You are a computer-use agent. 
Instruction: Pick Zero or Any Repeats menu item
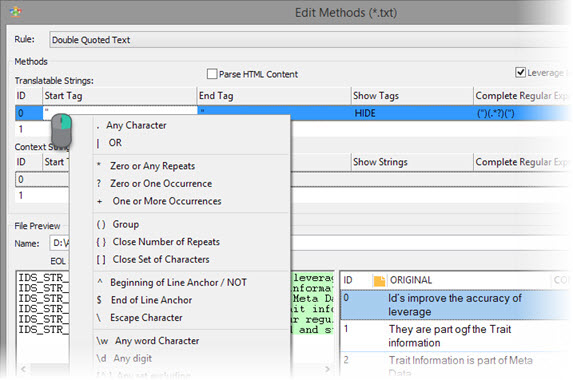click(152, 166)
